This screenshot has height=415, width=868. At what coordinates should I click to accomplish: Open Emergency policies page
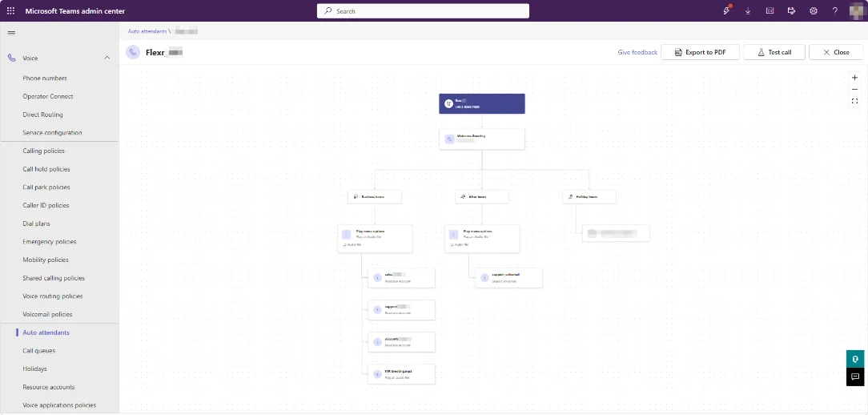[x=50, y=242]
